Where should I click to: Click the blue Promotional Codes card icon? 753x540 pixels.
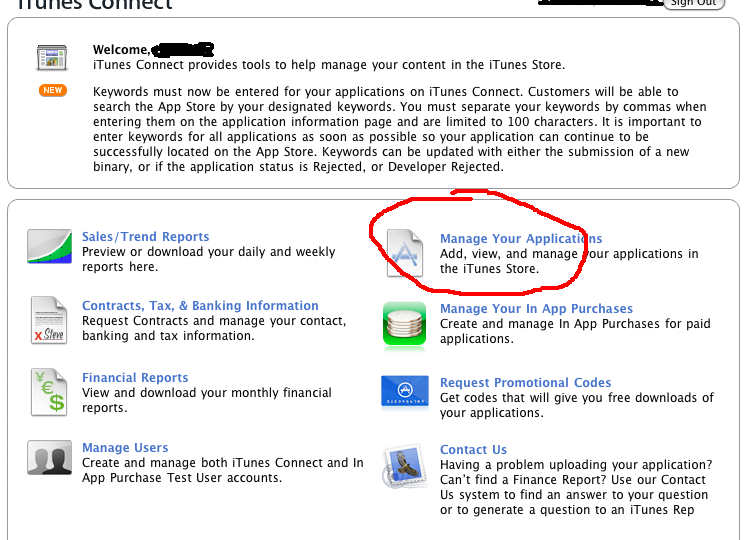[405, 392]
